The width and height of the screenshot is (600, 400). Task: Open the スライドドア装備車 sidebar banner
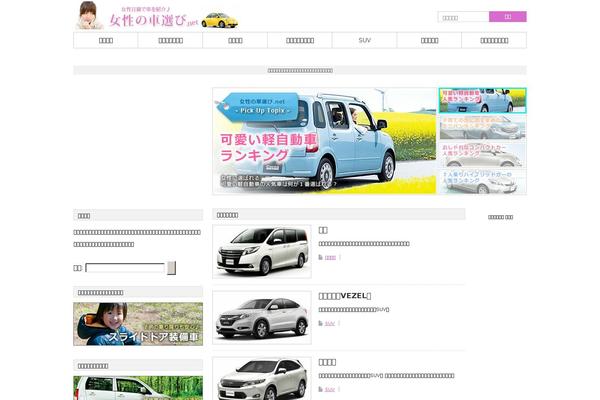[138, 324]
